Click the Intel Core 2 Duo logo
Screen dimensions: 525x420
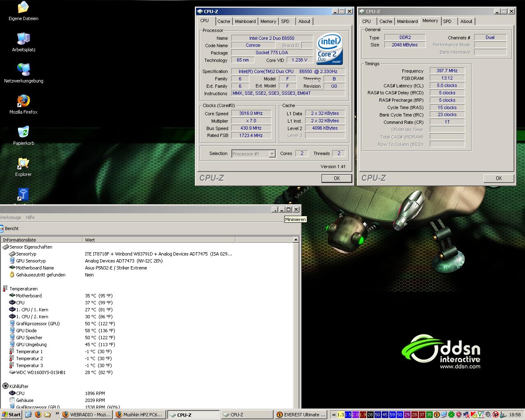tap(329, 49)
